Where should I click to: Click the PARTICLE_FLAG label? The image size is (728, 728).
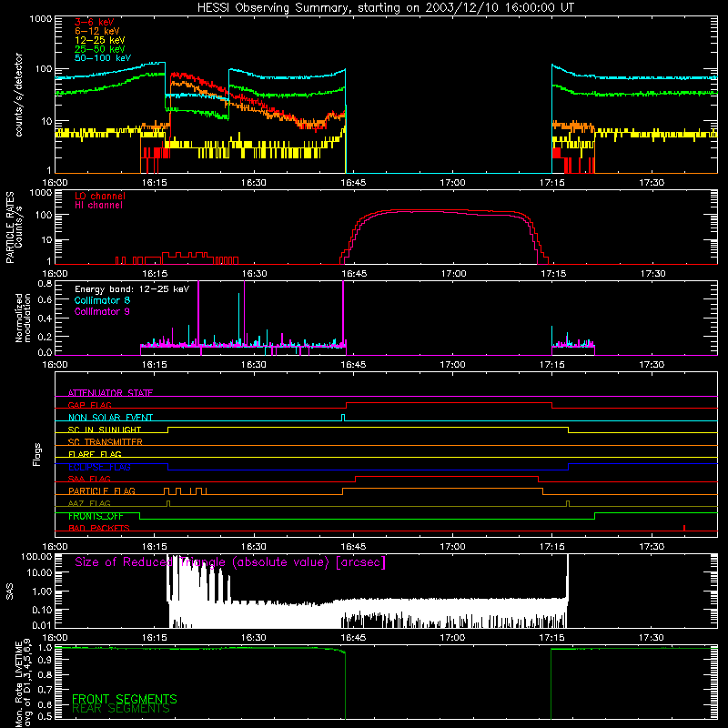click(x=102, y=490)
